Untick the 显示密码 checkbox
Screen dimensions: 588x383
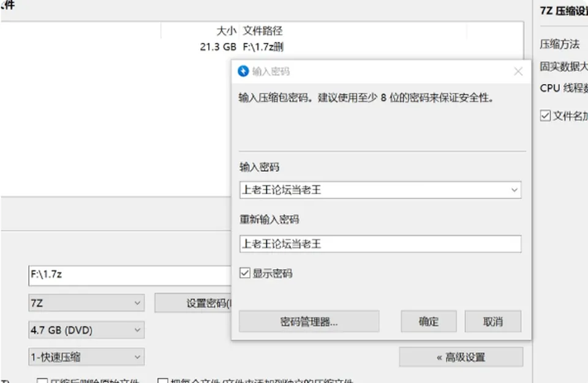[245, 273]
